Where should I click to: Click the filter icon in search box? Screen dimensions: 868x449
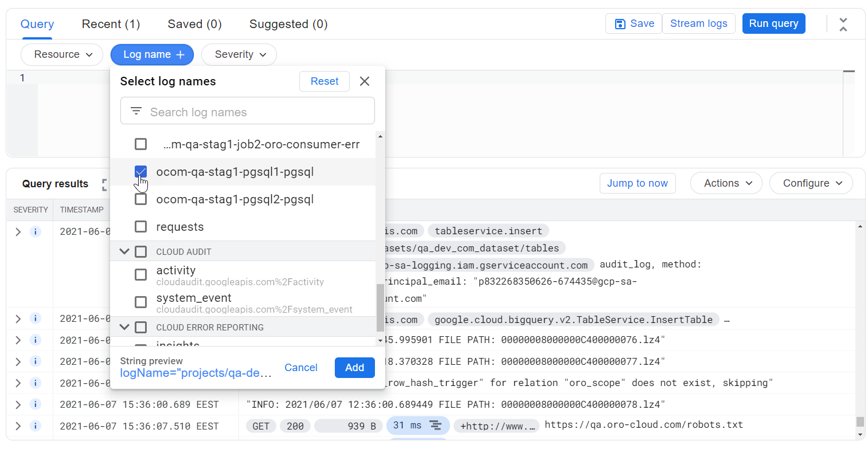coord(136,111)
